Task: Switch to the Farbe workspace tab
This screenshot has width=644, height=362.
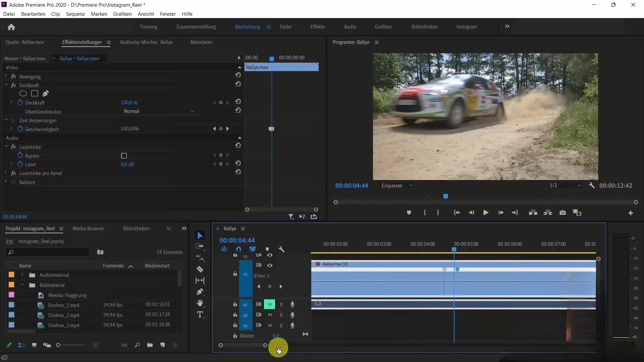Action: coord(286,27)
